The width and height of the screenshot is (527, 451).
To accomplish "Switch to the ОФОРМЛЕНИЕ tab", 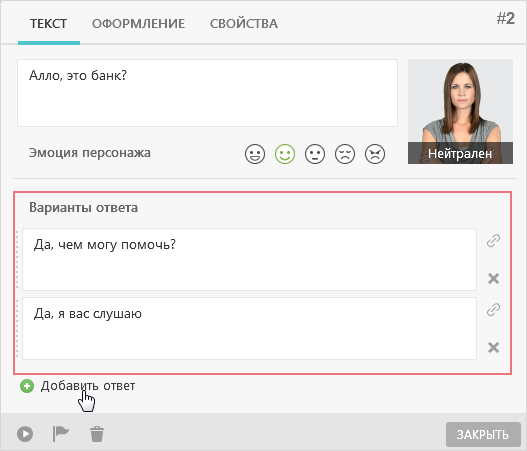I will 138,24.
